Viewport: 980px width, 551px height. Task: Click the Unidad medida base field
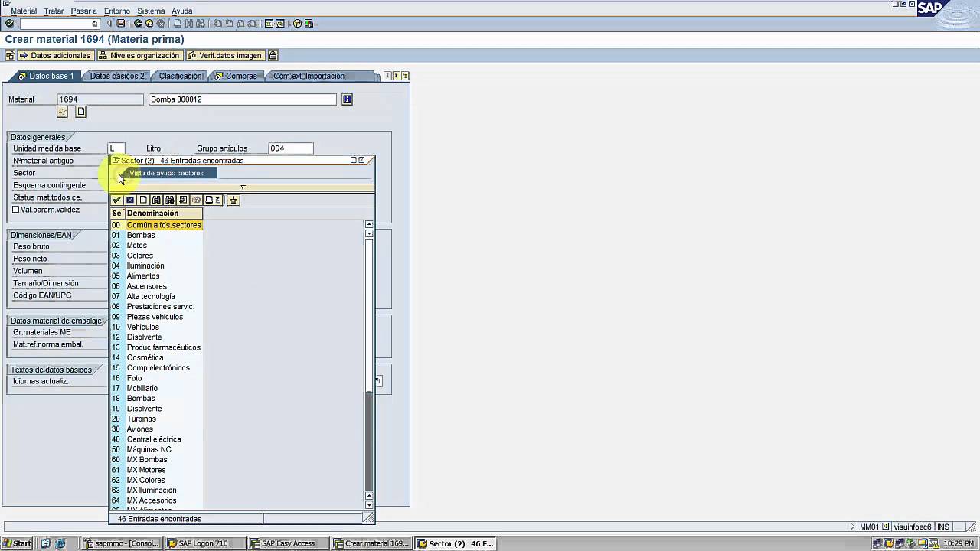point(116,148)
